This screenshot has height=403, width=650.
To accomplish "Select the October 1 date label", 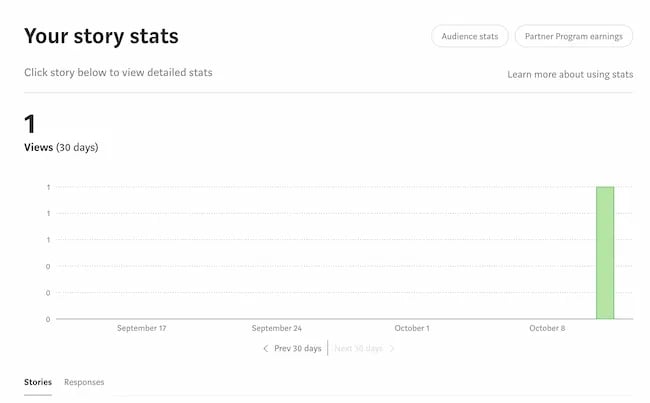I will [x=412, y=328].
